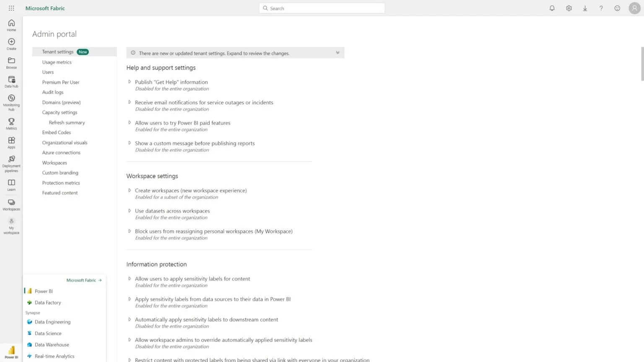This screenshot has width=644, height=362.
Task: Click the Metrics trophy icon
Action: [x=11, y=124]
